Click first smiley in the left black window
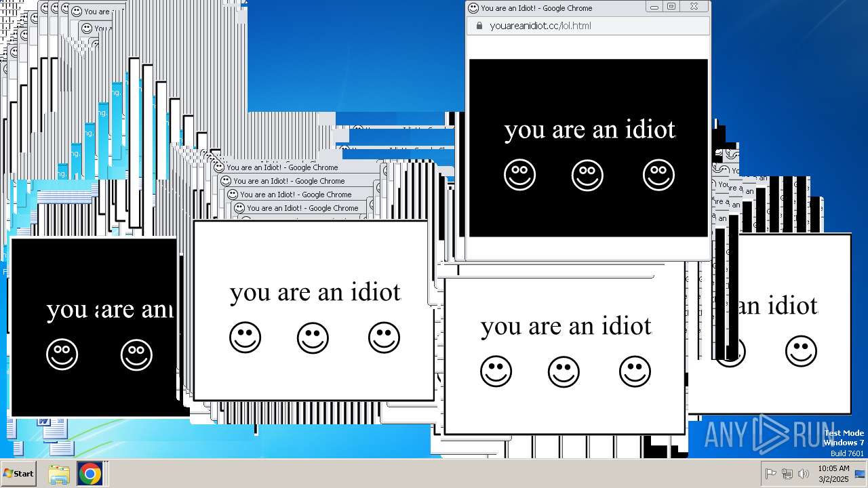 (62, 354)
